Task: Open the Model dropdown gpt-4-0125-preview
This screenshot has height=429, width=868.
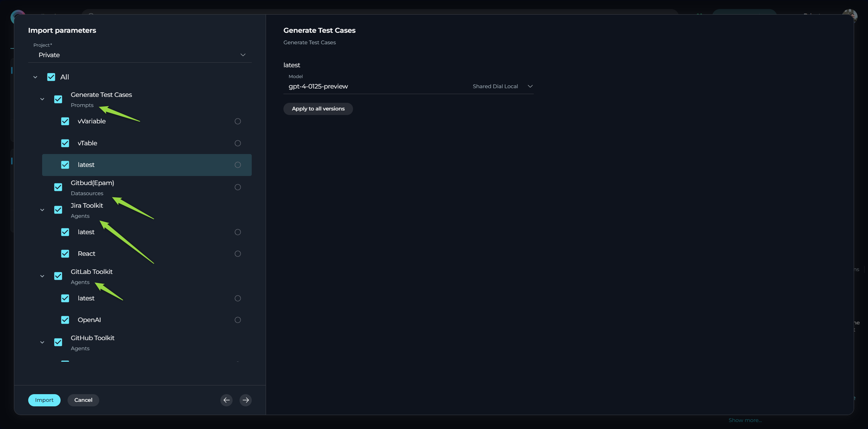Action: [408, 86]
